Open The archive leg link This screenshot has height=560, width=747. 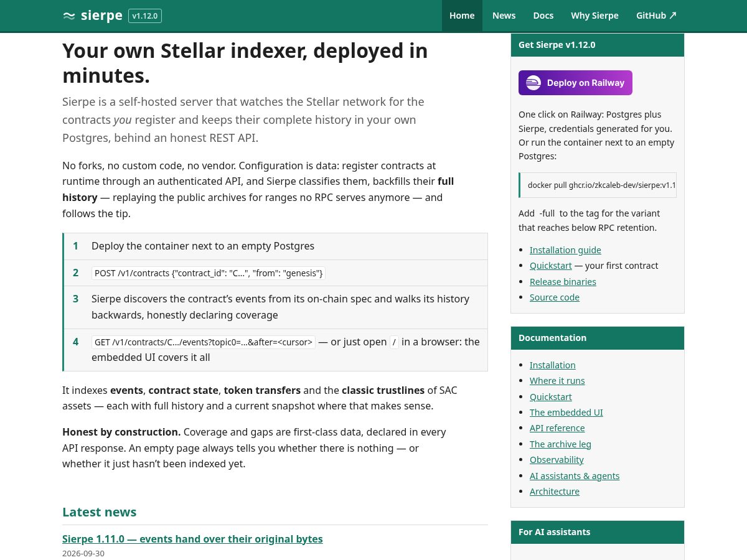(x=560, y=444)
